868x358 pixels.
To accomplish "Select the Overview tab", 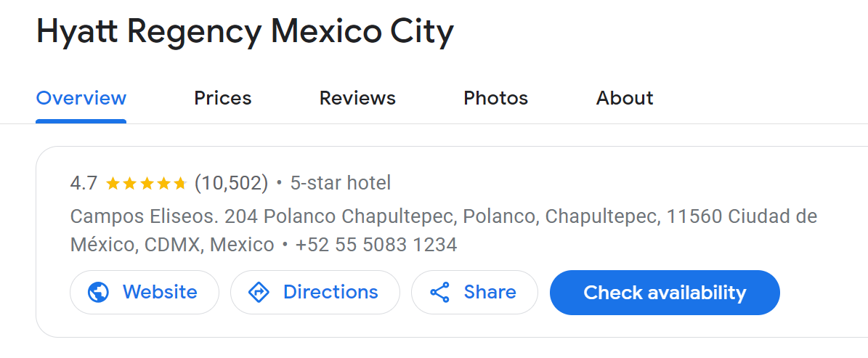I will coord(81,98).
